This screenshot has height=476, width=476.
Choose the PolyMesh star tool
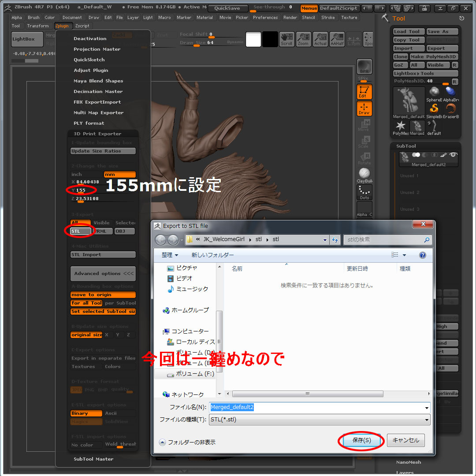[x=401, y=128]
